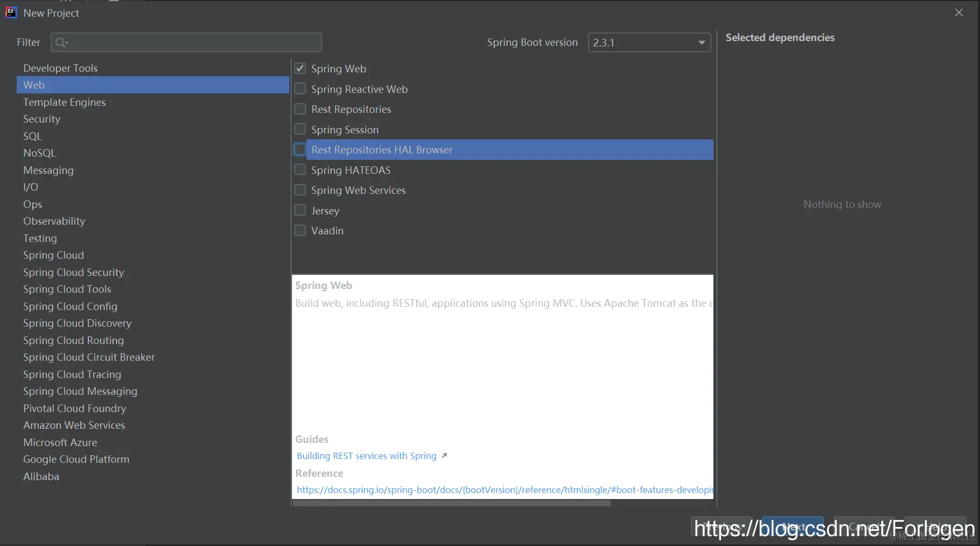
Task: Tick the Rest Repositories checkbox
Action: 300,109
